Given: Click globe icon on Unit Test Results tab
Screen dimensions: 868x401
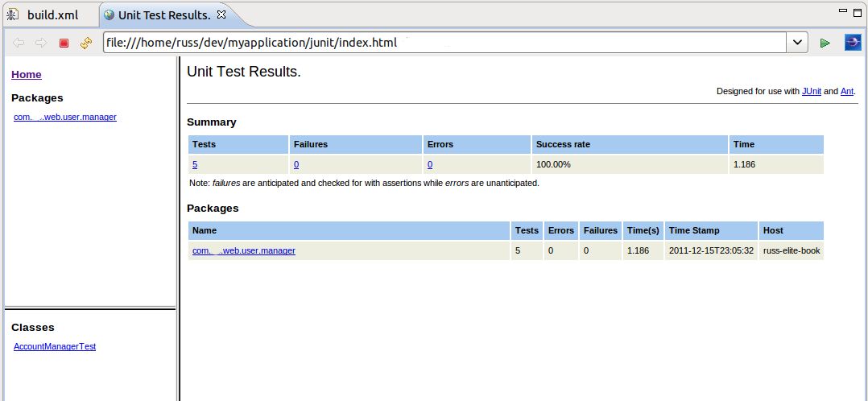Looking at the screenshot, I should (x=109, y=15).
